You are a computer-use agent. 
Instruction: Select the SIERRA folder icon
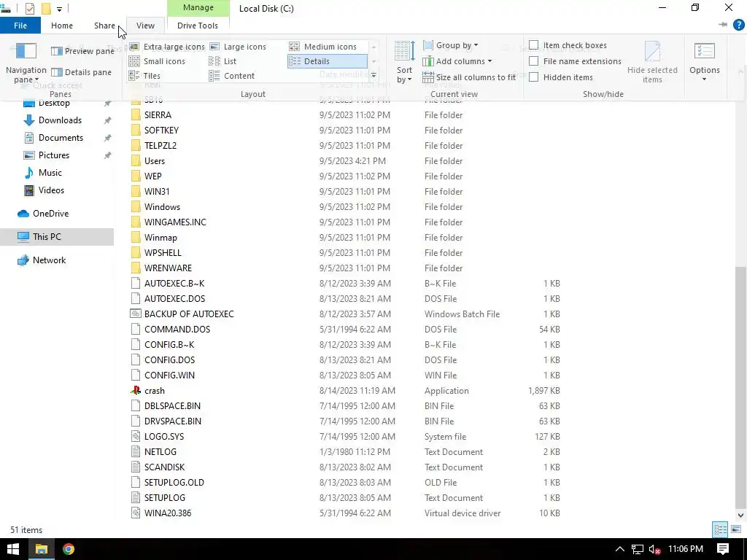click(136, 114)
